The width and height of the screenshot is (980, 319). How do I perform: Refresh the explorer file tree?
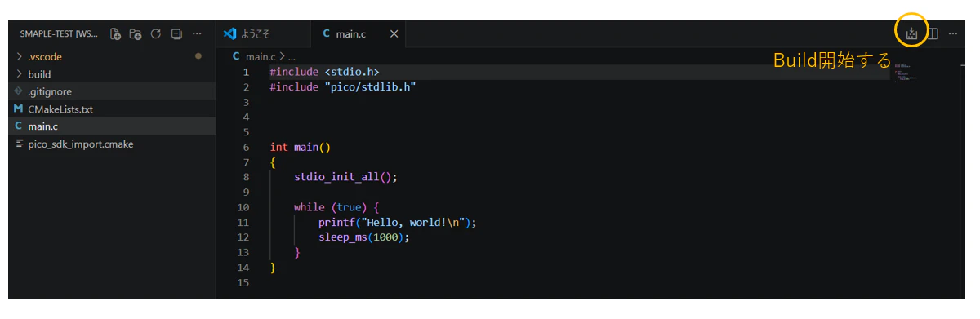[156, 34]
